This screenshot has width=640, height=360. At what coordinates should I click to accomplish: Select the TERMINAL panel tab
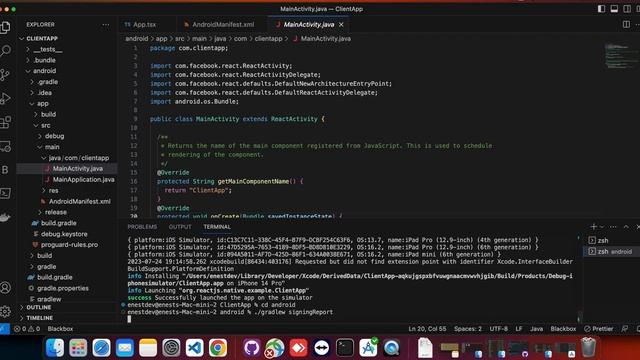[217, 227]
